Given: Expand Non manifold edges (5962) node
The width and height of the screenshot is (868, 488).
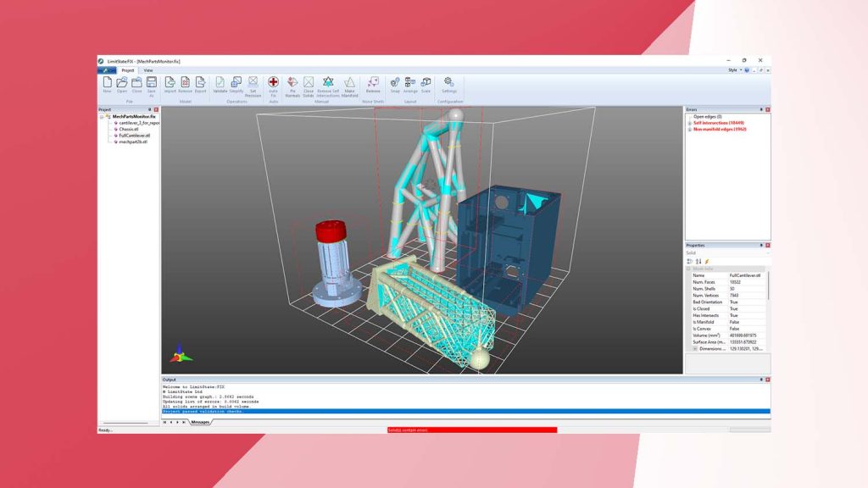Looking at the screenshot, I should [690, 130].
